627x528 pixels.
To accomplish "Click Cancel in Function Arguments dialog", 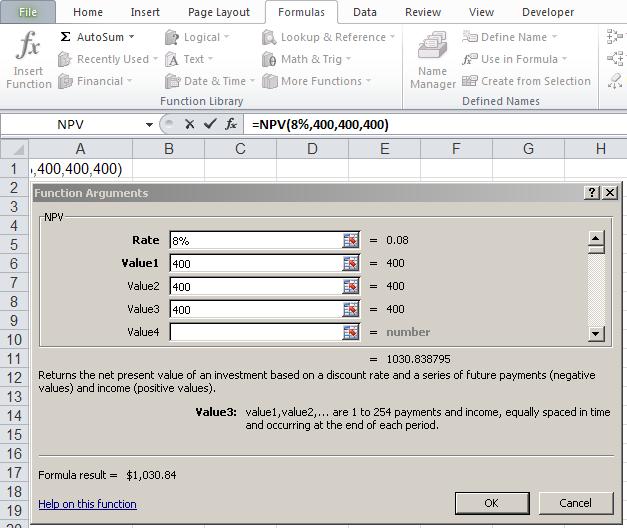I will pos(575,503).
